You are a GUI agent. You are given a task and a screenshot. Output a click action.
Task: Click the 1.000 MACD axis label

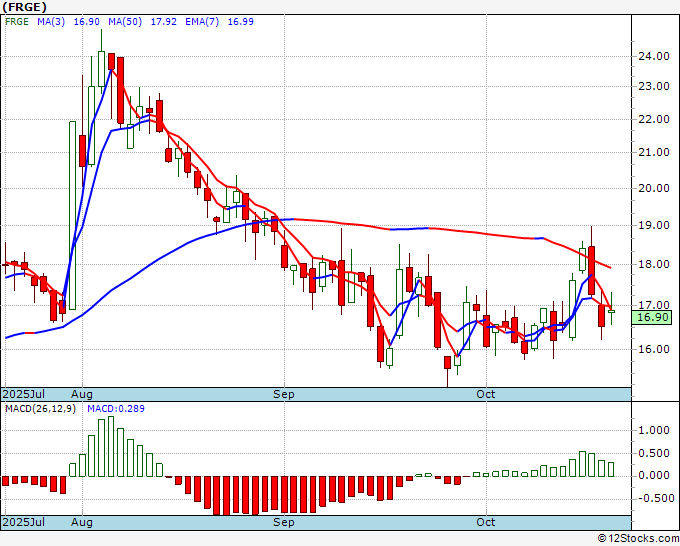coord(654,430)
